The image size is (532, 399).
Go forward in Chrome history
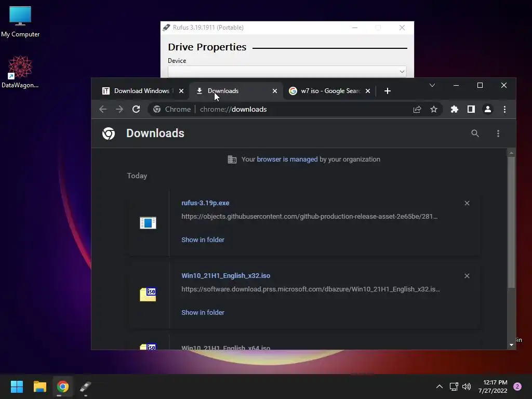coord(119,109)
